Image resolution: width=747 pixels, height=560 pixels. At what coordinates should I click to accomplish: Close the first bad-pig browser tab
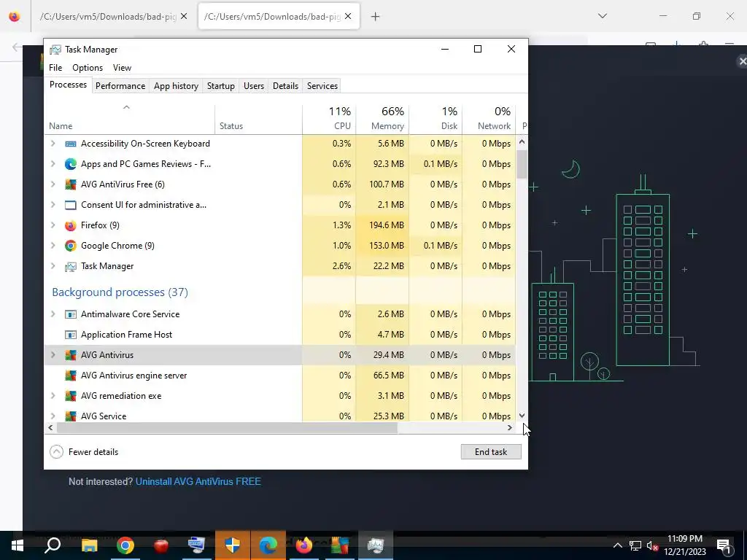point(184,16)
